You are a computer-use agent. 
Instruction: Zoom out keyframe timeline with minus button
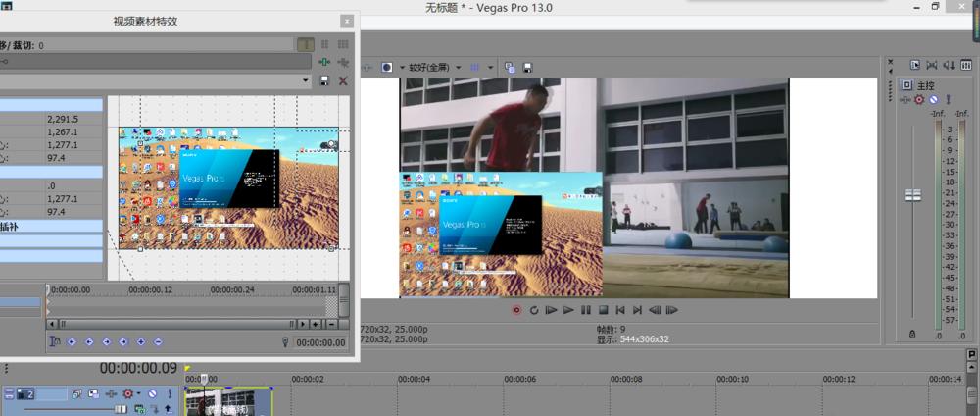tap(330, 324)
